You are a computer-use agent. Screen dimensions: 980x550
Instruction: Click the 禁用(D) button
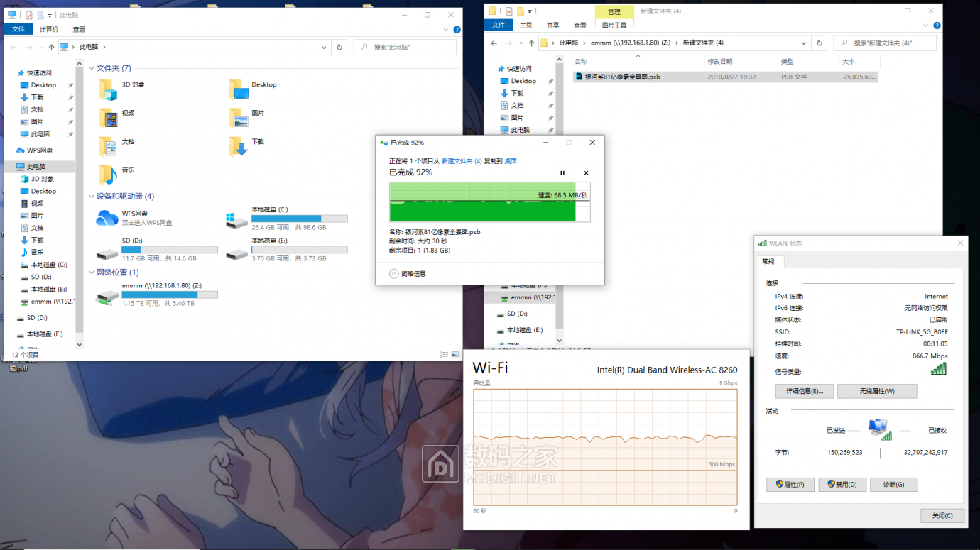tap(842, 485)
